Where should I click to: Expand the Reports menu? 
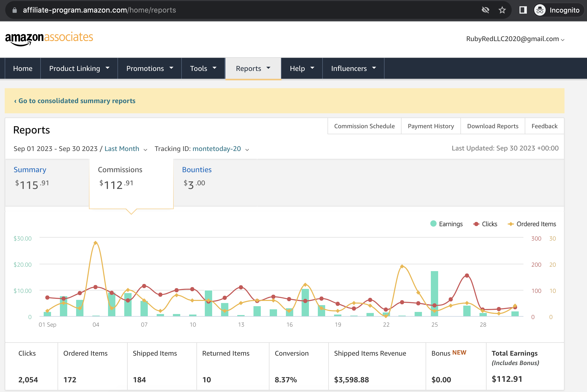coord(253,68)
